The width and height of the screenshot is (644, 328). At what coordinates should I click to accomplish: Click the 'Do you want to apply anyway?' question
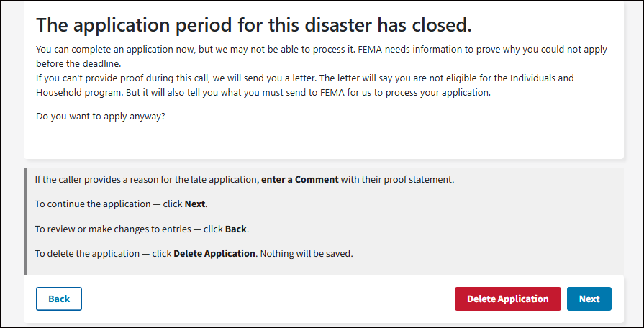[x=100, y=116]
